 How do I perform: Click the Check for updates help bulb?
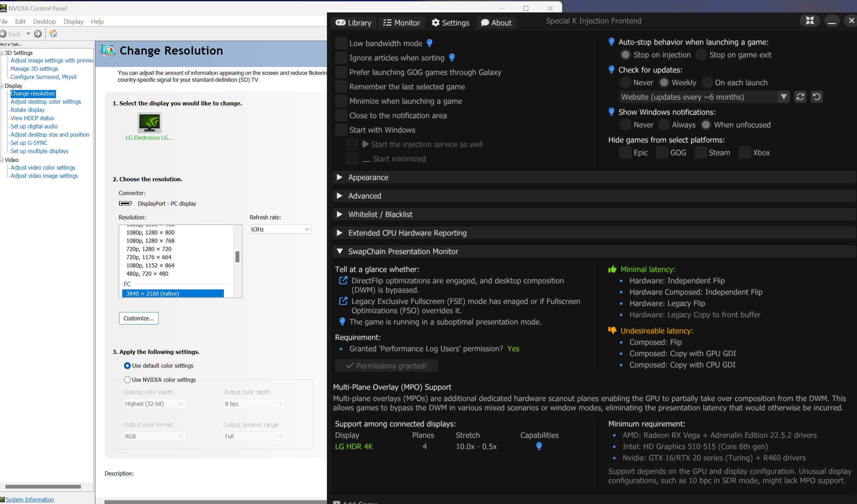[612, 70]
